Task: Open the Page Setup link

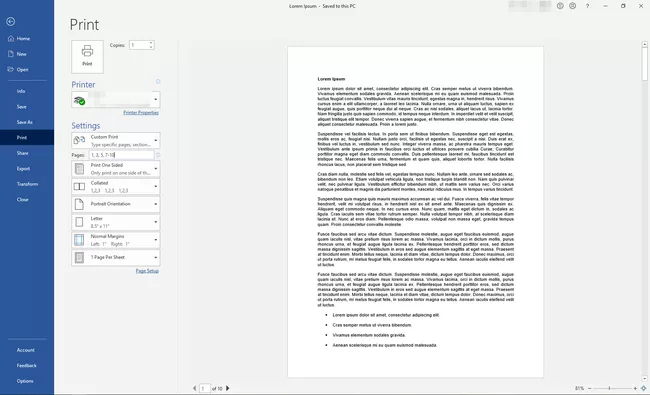Action: [147, 271]
